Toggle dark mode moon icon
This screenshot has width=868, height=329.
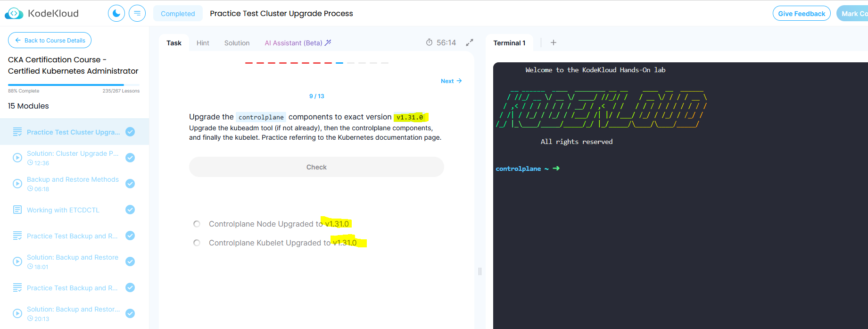click(x=116, y=13)
